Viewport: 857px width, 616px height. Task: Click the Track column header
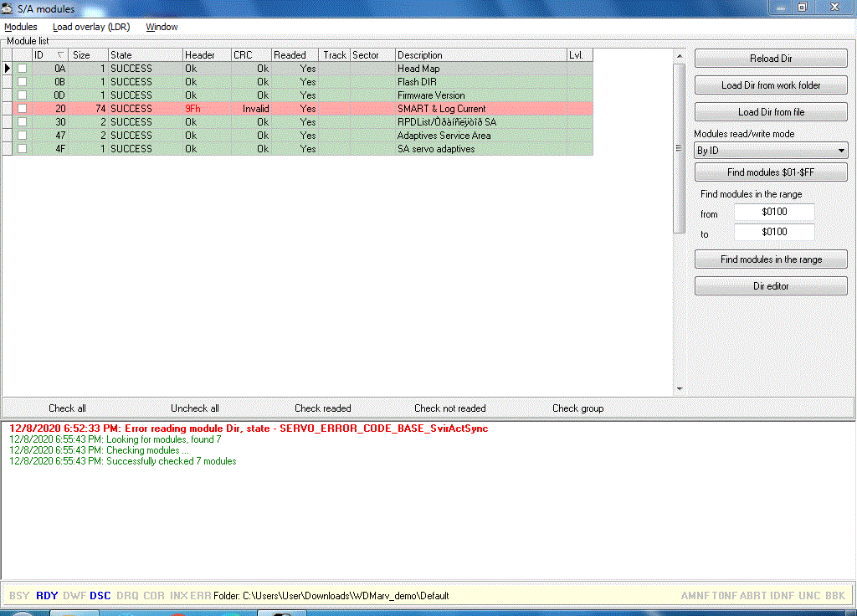tap(334, 55)
